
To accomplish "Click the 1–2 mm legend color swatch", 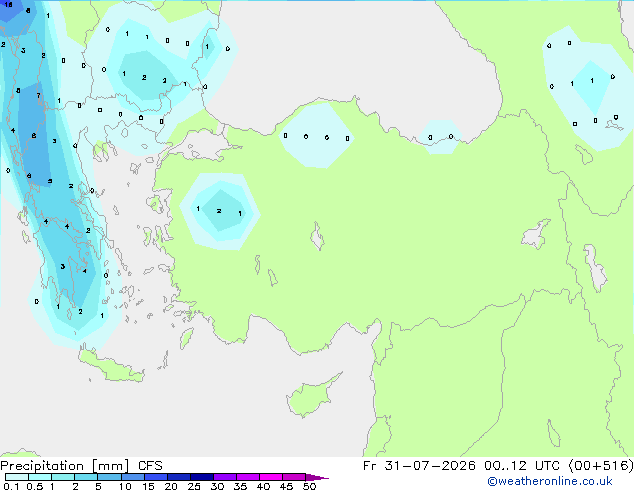I will pos(63,477).
